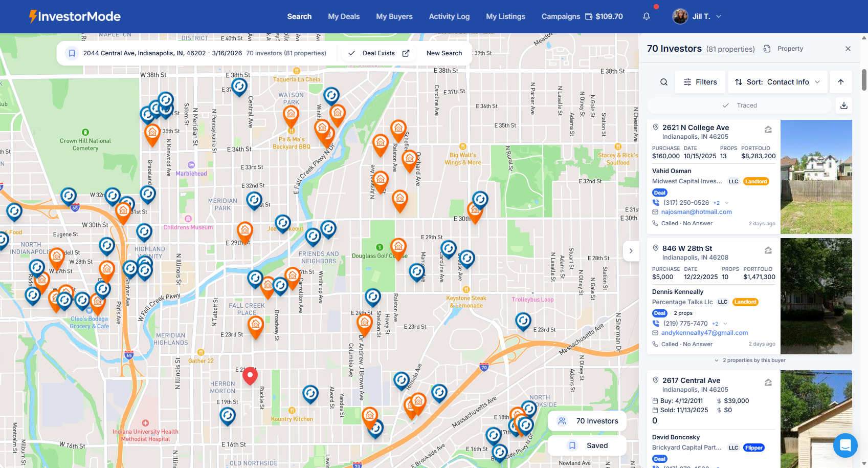868x468 pixels.
Task: Click the bookmark icon beside the address bar
Action: click(72, 53)
